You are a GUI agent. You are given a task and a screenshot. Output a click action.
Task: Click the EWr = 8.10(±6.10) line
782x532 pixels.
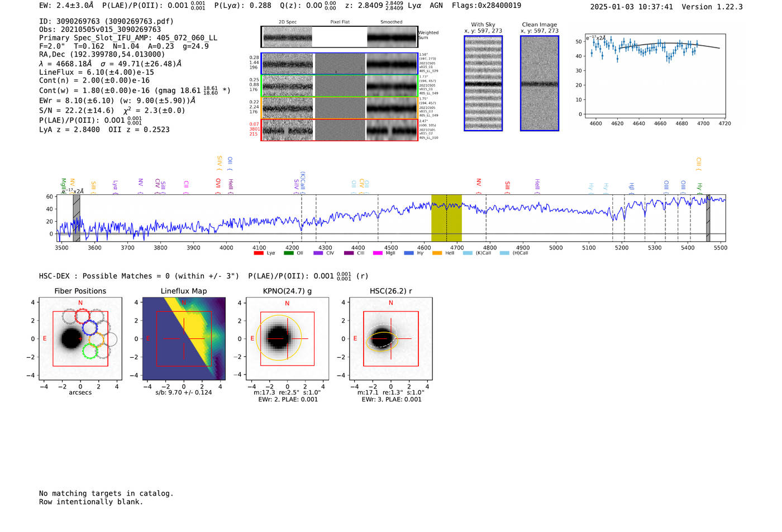tap(117, 100)
